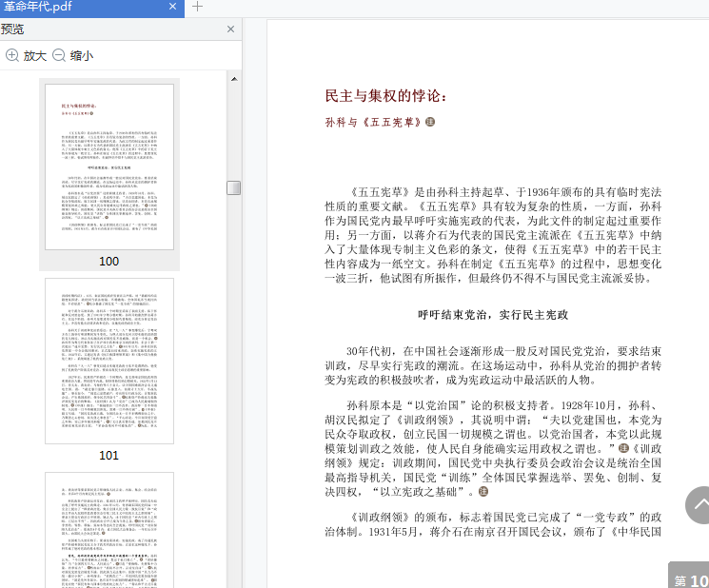Click the page number label 101
The image size is (709, 588).
coord(109,456)
